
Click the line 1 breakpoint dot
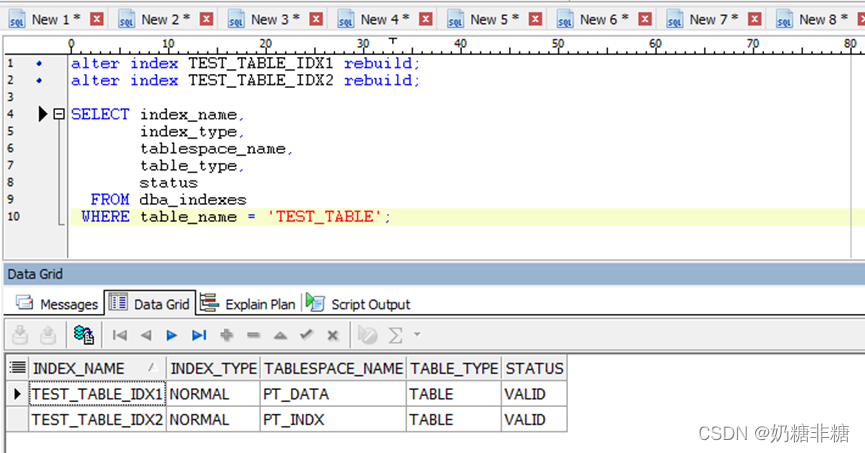(x=39, y=63)
